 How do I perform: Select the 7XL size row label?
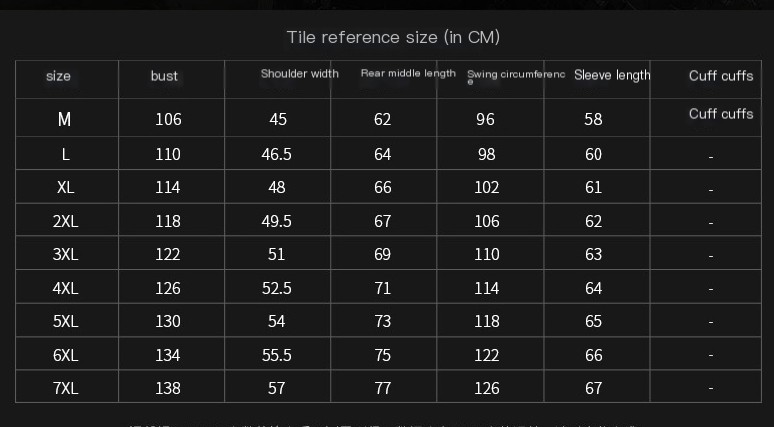tap(66, 388)
